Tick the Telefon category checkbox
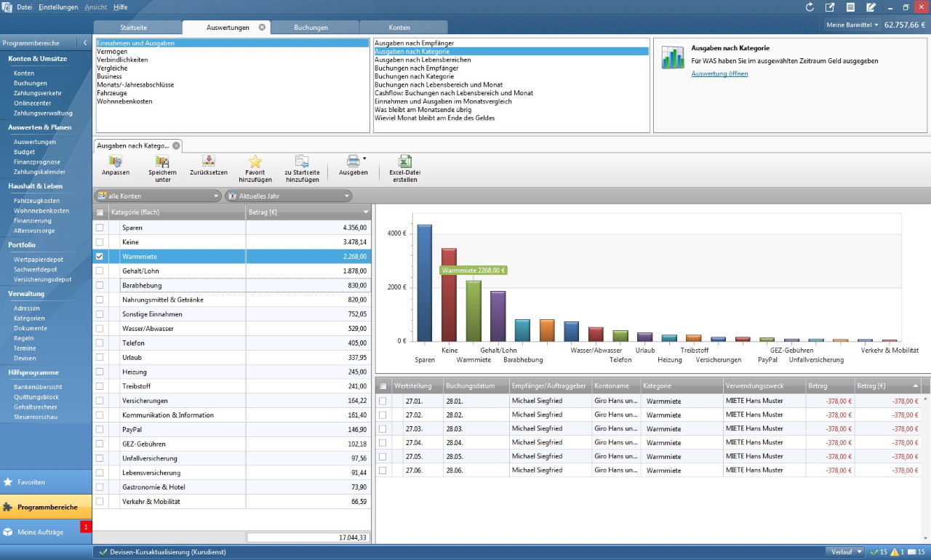The width and height of the screenshot is (931, 560). pyautogui.click(x=100, y=343)
